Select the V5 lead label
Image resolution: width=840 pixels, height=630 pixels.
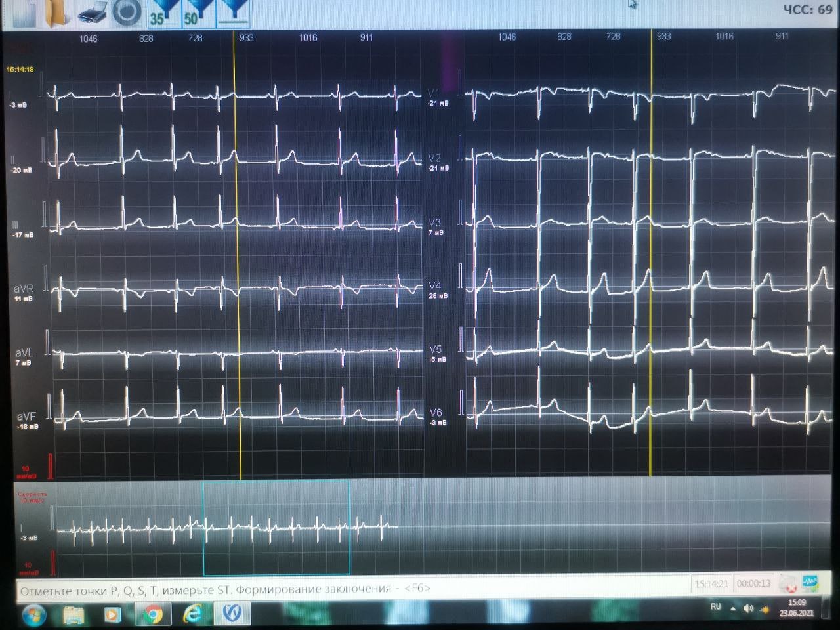[x=436, y=350]
